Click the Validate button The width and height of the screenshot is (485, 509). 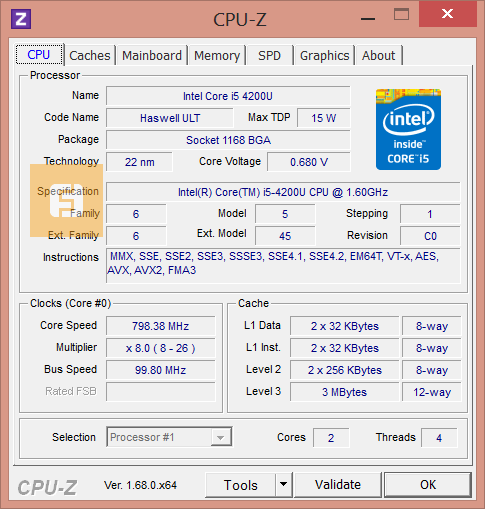(x=338, y=484)
